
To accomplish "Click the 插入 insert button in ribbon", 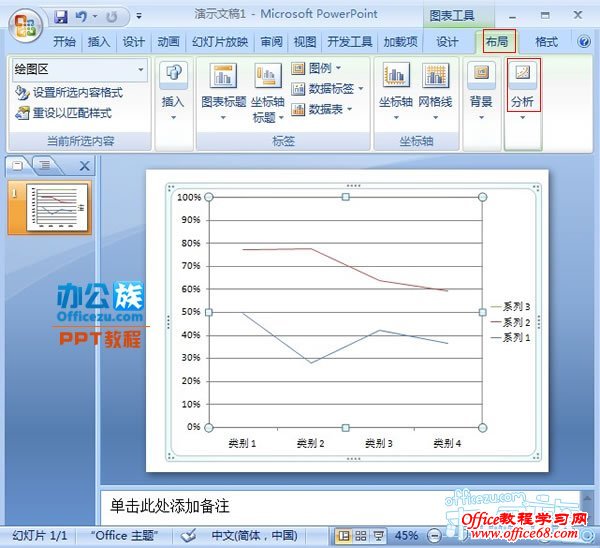I will (173, 90).
